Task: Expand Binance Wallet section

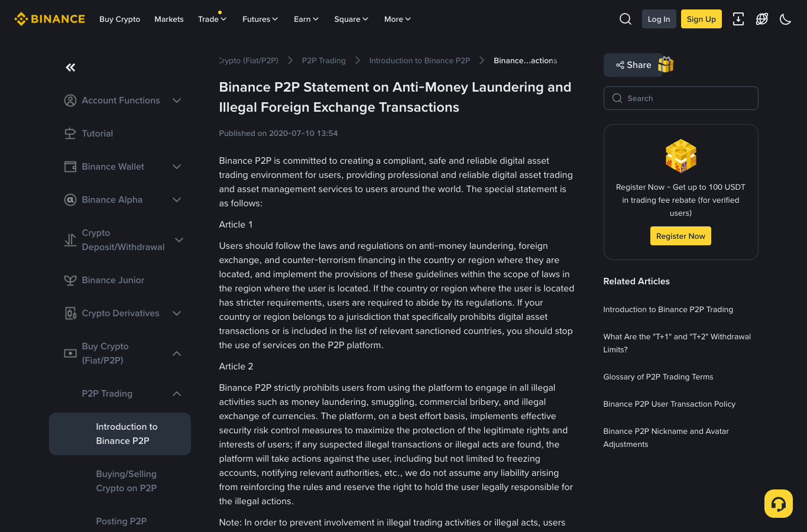Action: (x=177, y=167)
